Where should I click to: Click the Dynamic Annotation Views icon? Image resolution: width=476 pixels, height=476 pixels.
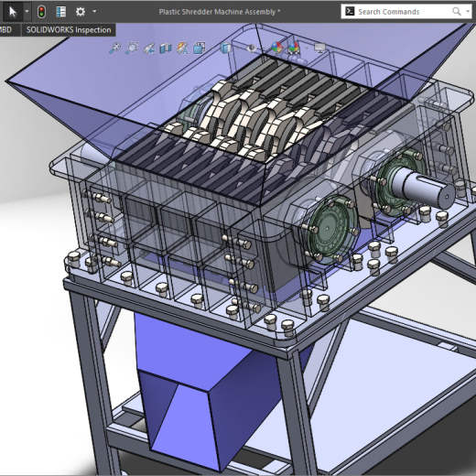click(x=182, y=49)
